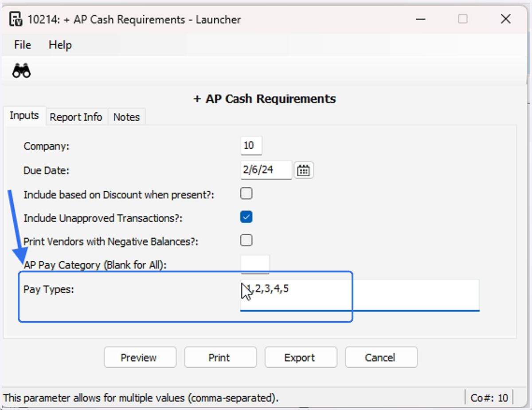Image resolution: width=532 pixels, height=410 pixels.
Task: Open the File menu
Action: tap(23, 45)
